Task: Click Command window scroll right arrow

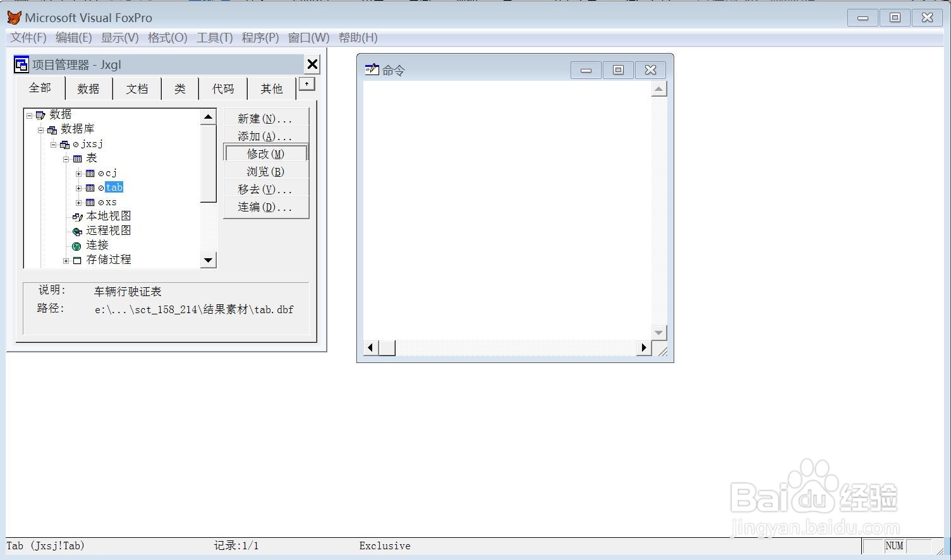Action: pos(644,348)
